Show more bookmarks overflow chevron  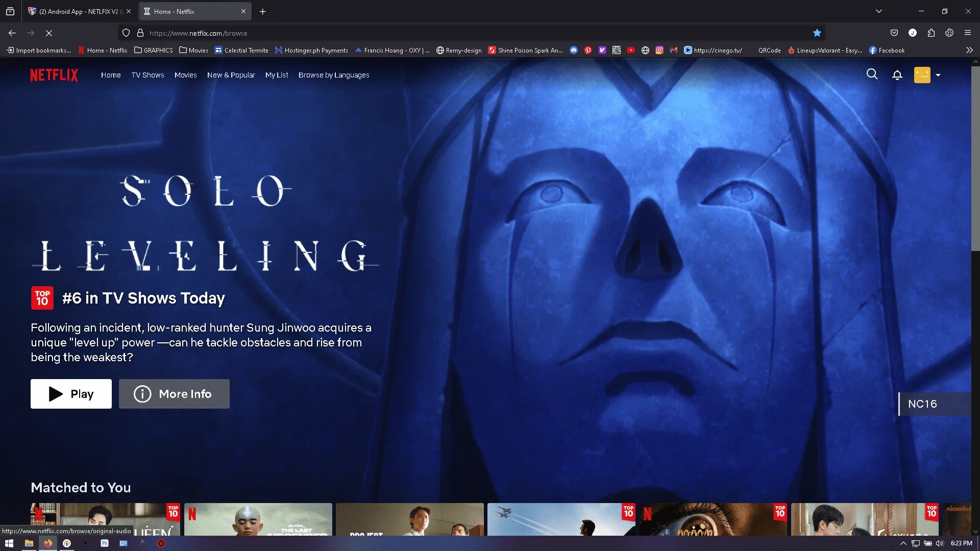(969, 50)
